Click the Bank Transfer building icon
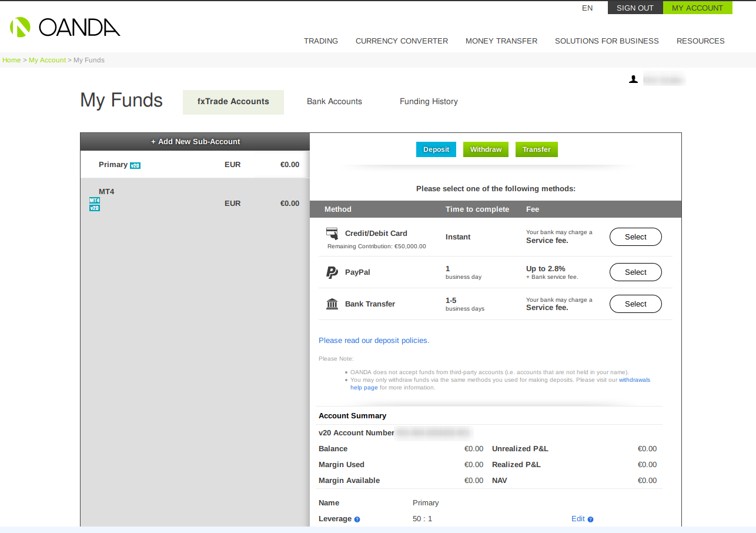 (x=332, y=304)
